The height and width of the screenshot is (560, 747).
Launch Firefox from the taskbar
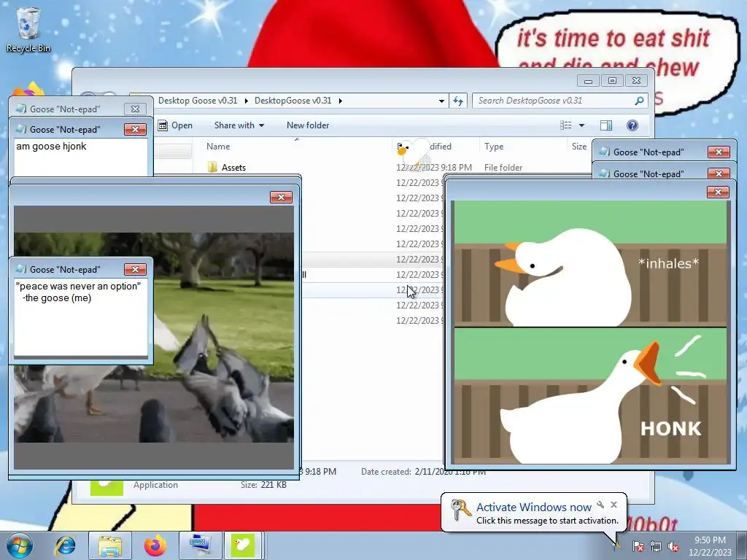coord(155,545)
